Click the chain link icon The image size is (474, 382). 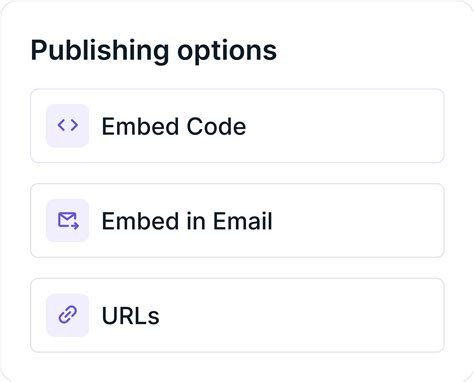(68, 315)
